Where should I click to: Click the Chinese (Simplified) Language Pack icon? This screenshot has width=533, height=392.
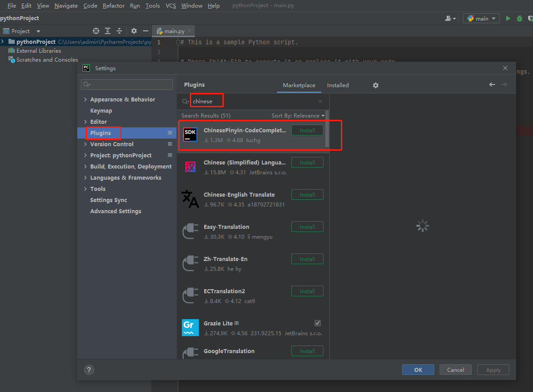tap(190, 167)
